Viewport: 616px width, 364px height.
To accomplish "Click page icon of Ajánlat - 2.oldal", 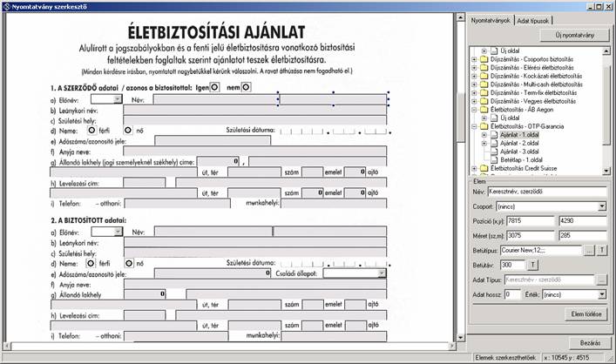I will tap(494, 144).
